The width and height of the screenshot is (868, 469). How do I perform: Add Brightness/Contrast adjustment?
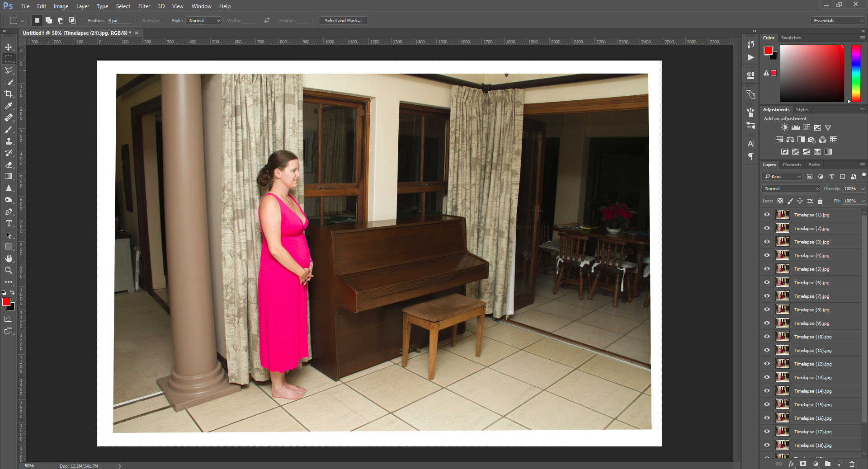tap(784, 127)
